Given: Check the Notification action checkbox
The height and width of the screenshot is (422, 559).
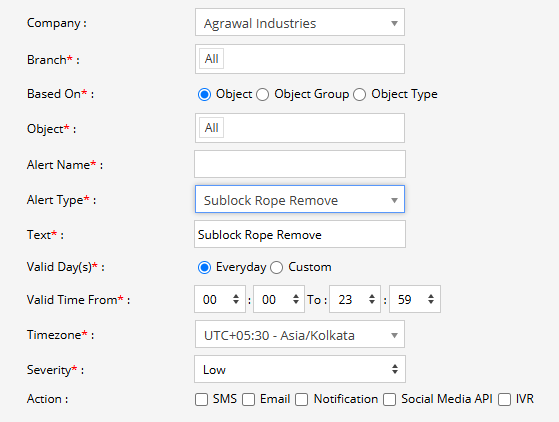Looking at the screenshot, I should tap(302, 399).
